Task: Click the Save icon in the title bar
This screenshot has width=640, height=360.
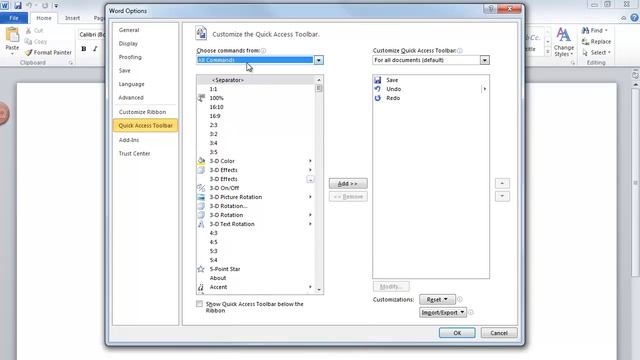Action: coord(18,6)
